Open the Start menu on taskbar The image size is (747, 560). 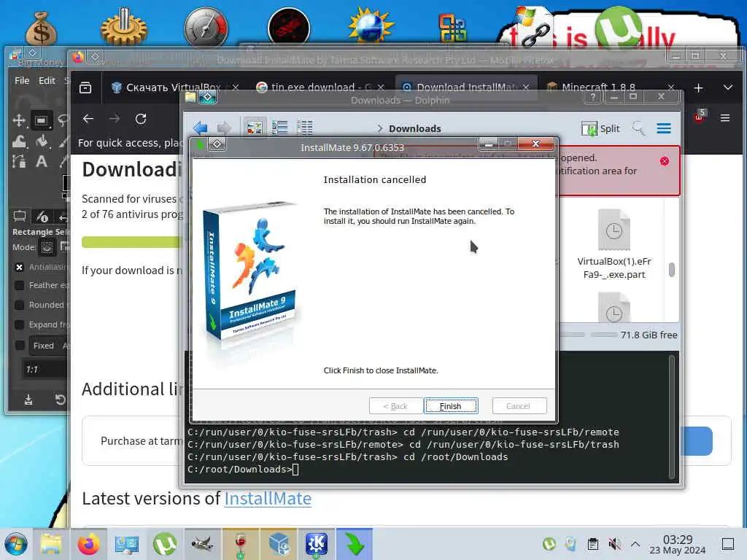(16, 544)
